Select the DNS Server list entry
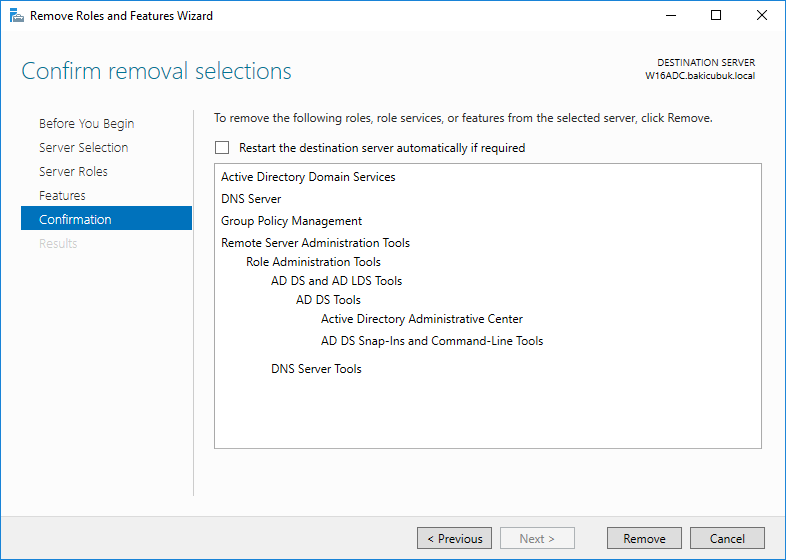Image resolution: width=786 pixels, height=560 pixels. 251,199
